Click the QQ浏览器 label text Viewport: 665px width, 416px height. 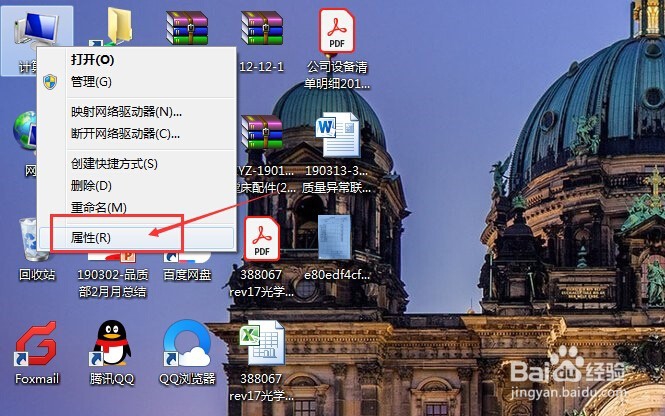tap(187, 379)
